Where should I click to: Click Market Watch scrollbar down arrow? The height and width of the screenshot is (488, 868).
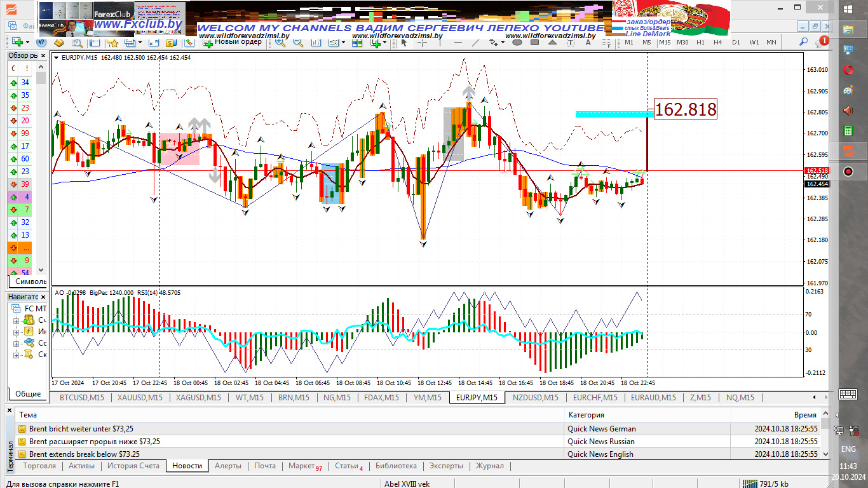point(41,270)
